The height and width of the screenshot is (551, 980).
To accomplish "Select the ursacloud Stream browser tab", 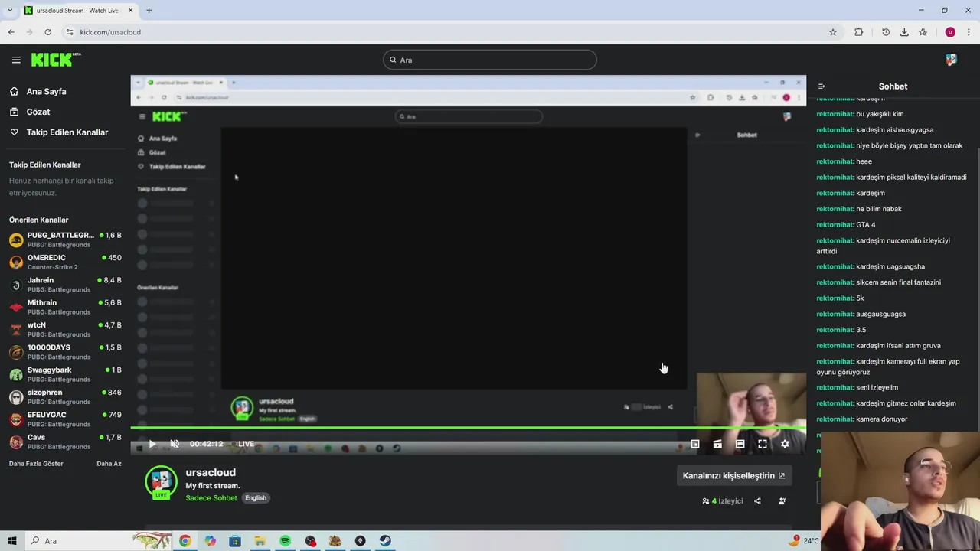I will click(77, 10).
